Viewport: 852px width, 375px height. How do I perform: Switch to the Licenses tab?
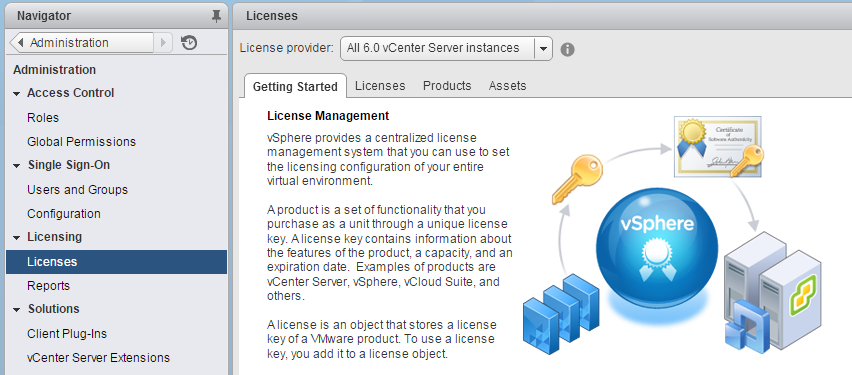point(380,86)
